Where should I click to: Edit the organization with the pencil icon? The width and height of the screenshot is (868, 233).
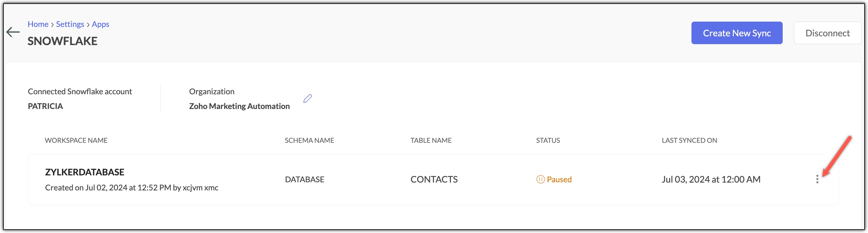click(x=307, y=99)
